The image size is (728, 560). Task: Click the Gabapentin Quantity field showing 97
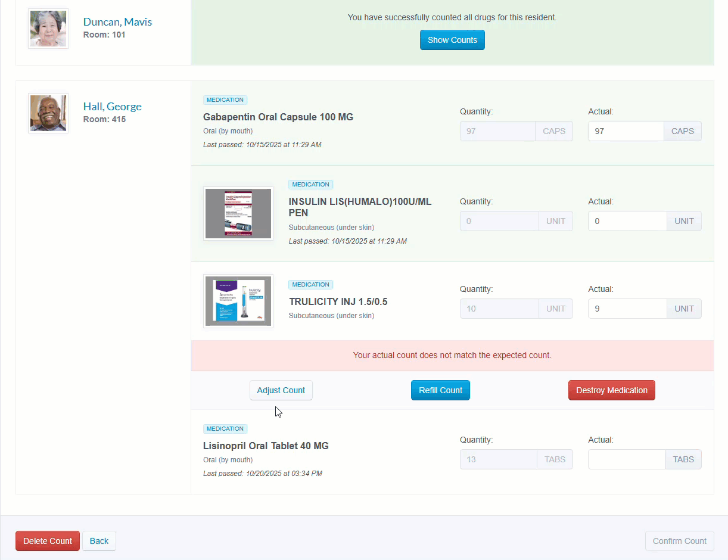coord(497,131)
